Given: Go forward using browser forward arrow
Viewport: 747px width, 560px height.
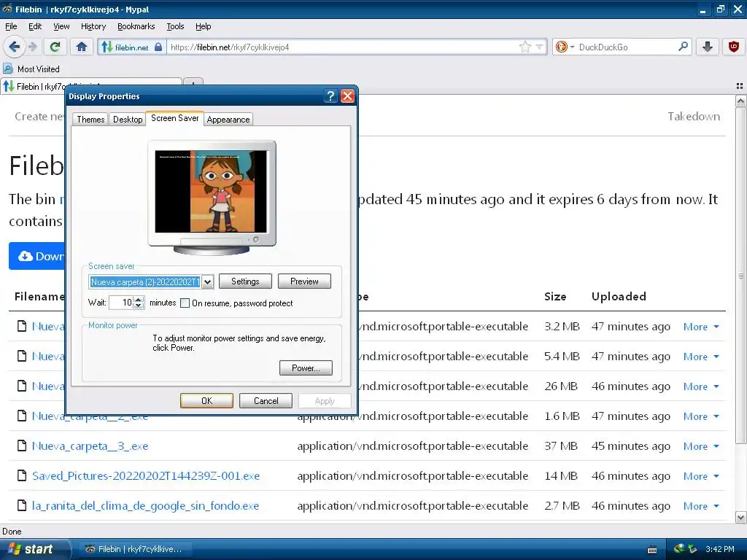Looking at the screenshot, I should [x=33, y=47].
